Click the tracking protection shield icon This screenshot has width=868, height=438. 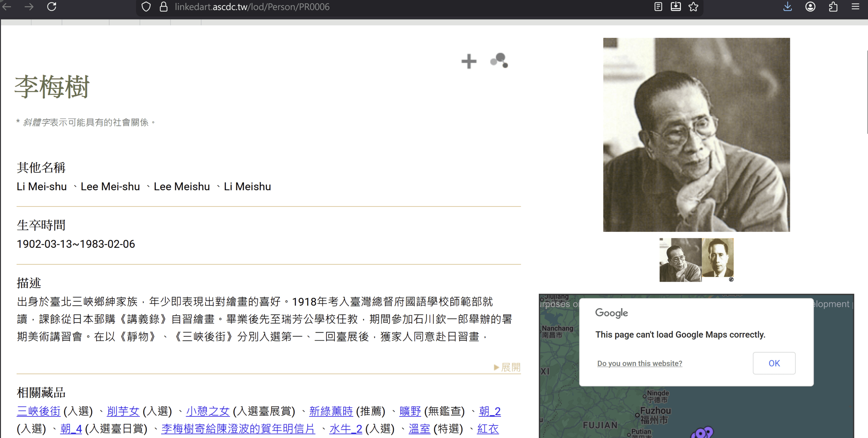click(x=146, y=7)
